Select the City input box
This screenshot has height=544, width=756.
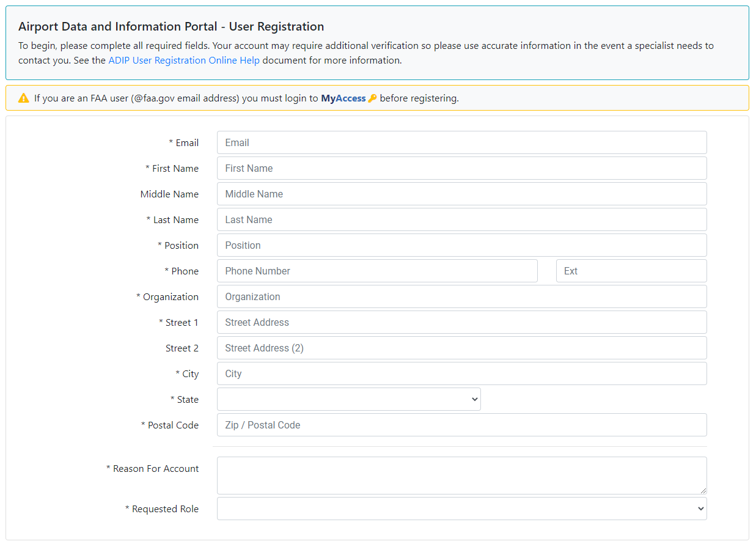point(461,373)
